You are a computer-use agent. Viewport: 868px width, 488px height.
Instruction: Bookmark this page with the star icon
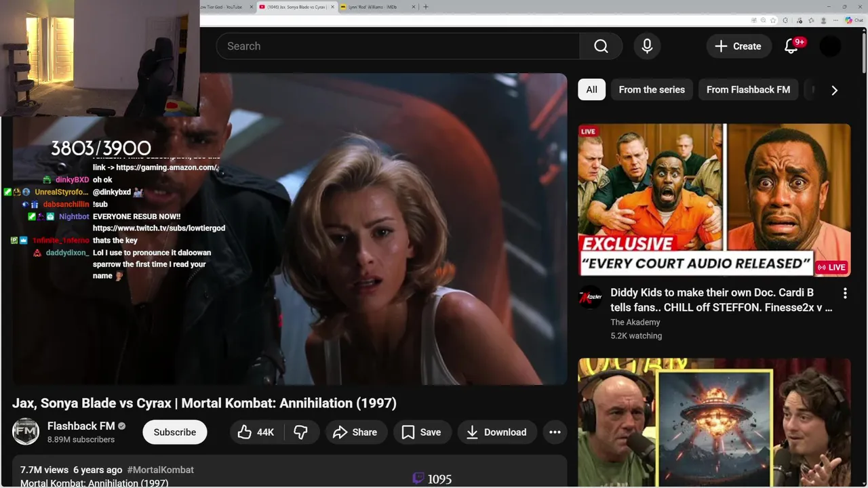773,20
